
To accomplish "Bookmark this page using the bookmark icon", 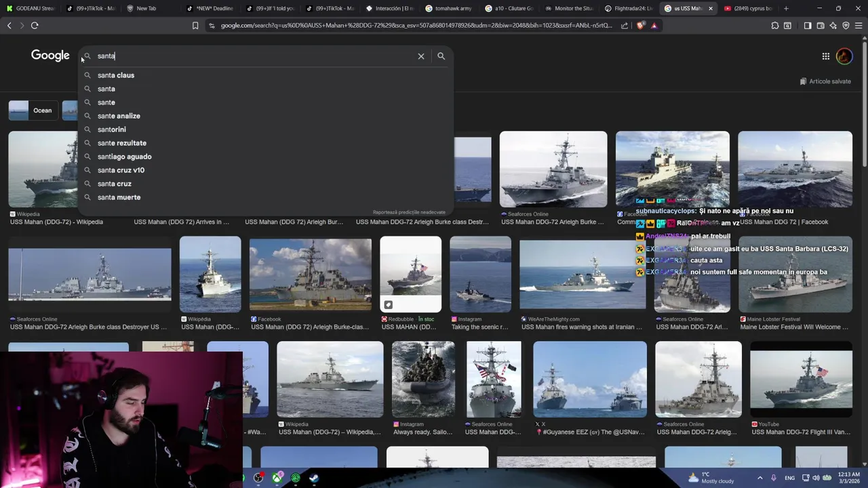I will pos(195,26).
